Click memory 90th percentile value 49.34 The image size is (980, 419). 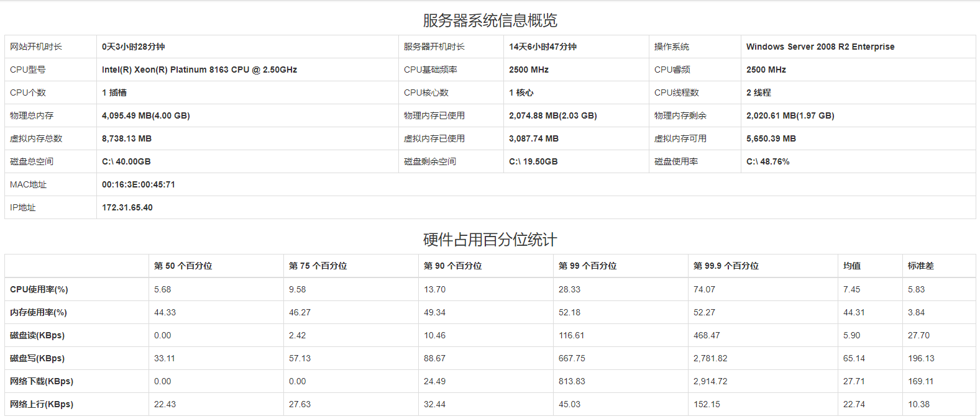coord(435,312)
